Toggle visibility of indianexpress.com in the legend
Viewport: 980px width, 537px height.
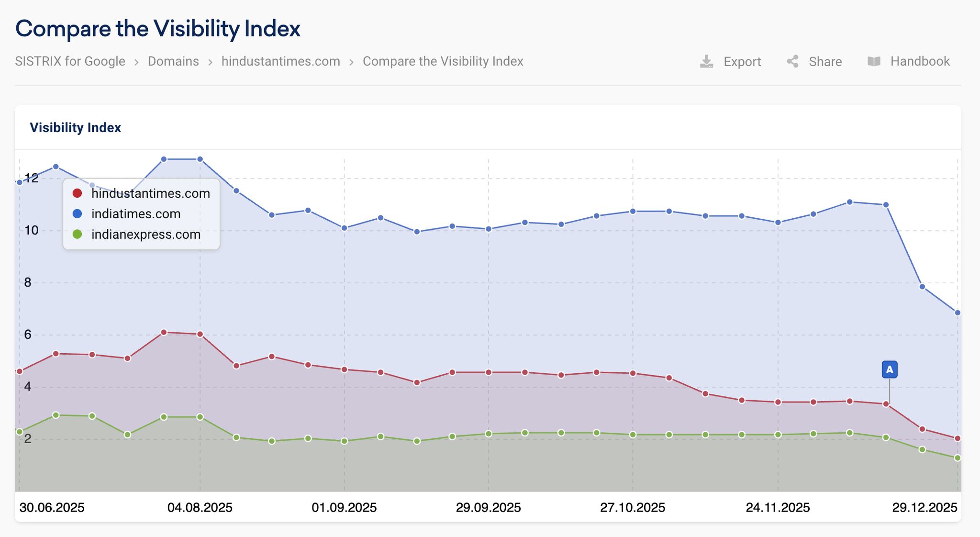coord(145,235)
